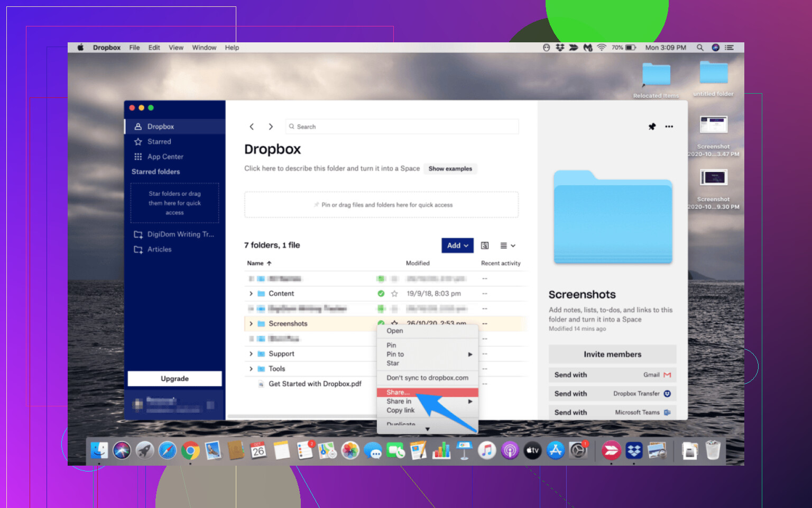
Task: Open the App Store from the dock
Action: click(x=556, y=450)
